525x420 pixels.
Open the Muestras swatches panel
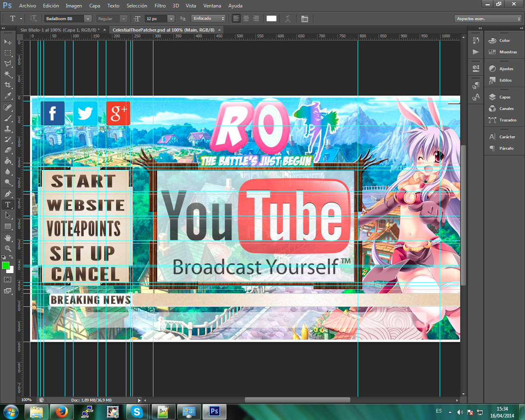point(504,52)
